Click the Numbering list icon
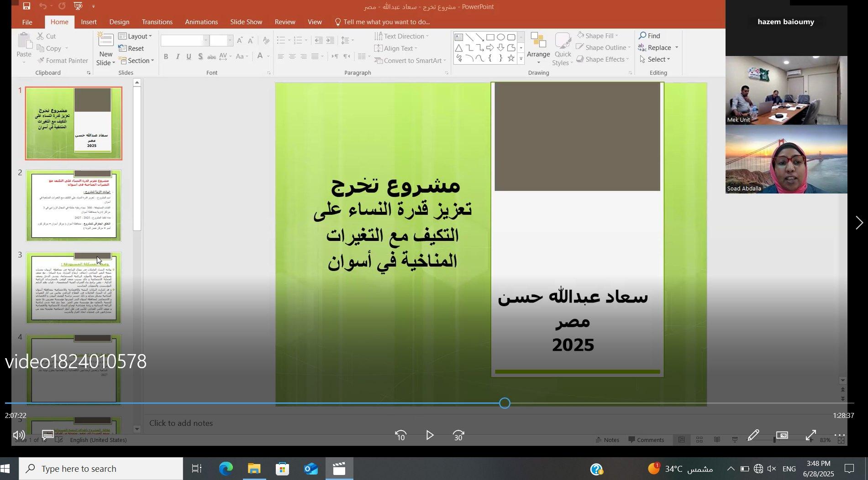This screenshot has height=480, width=868. tap(298, 41)
